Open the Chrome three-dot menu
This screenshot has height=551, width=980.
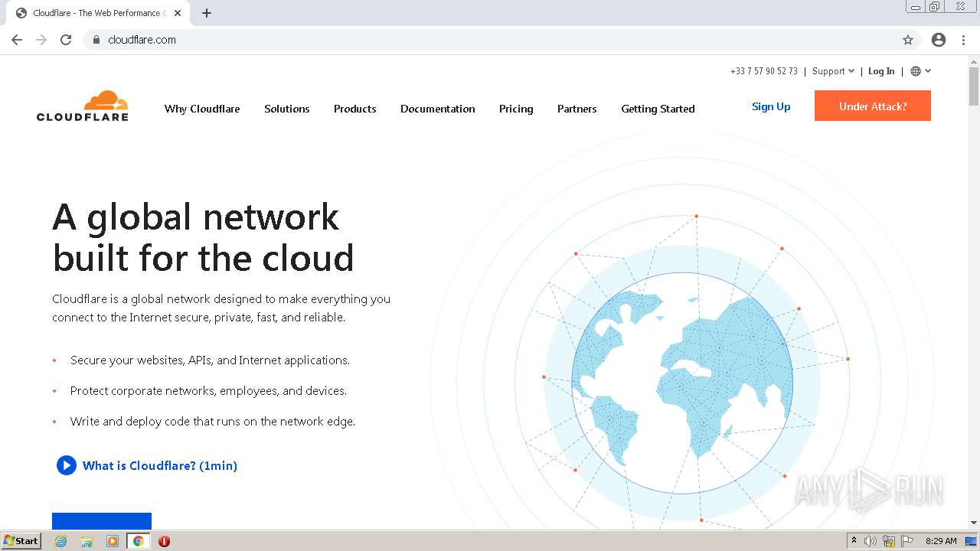click(964, 40)
